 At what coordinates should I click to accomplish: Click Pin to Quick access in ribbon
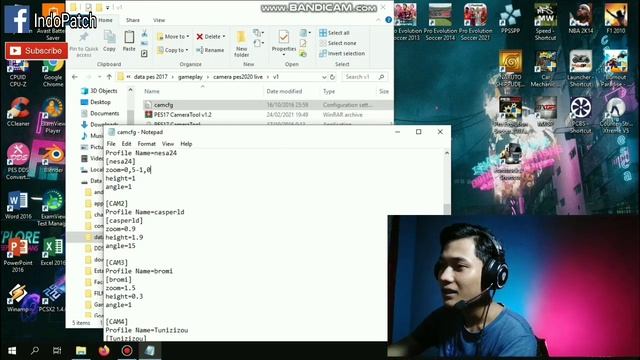click(84, 44)
